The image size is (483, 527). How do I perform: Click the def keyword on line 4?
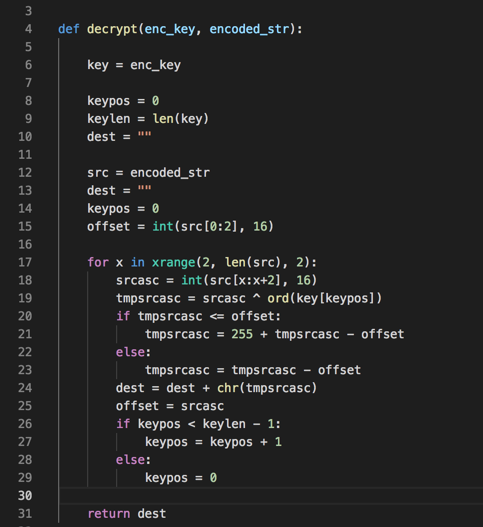pyautogui.click(x=69, y=29)
